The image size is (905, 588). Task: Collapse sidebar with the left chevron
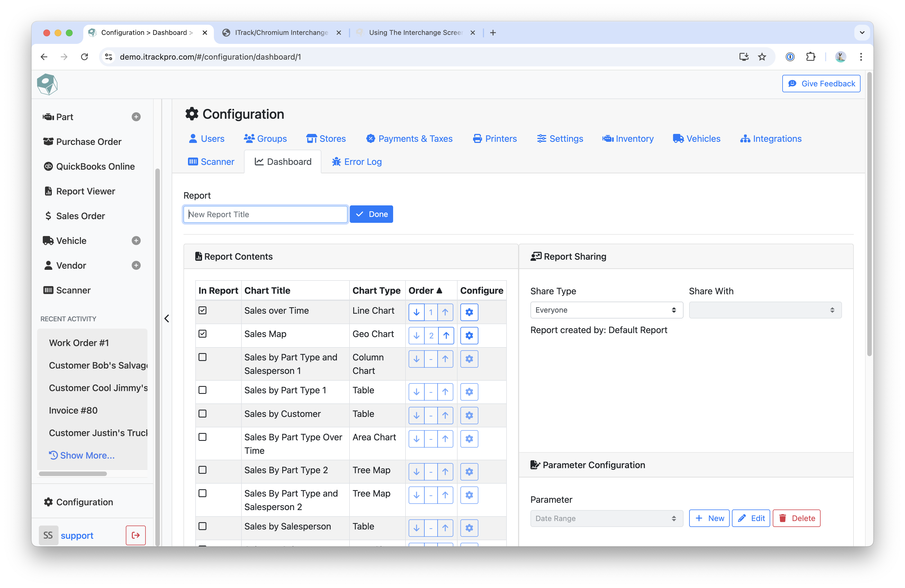(167, 318)
